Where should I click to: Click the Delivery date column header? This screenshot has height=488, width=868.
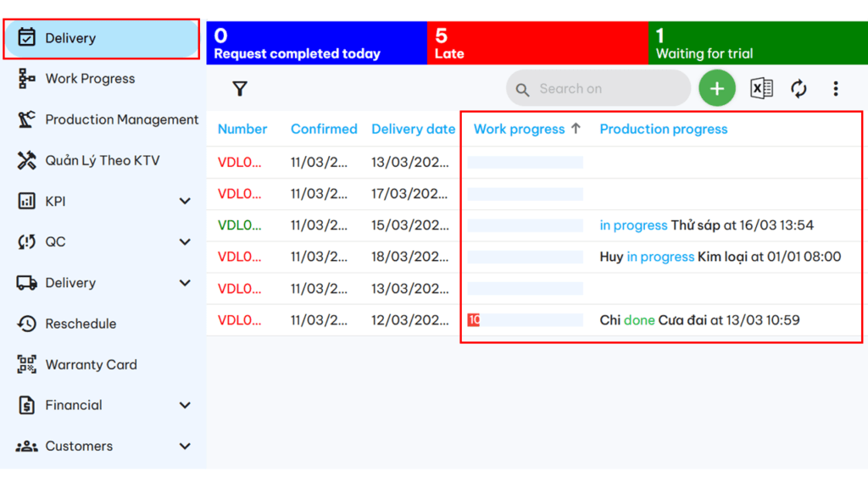[x=413, y=129]
